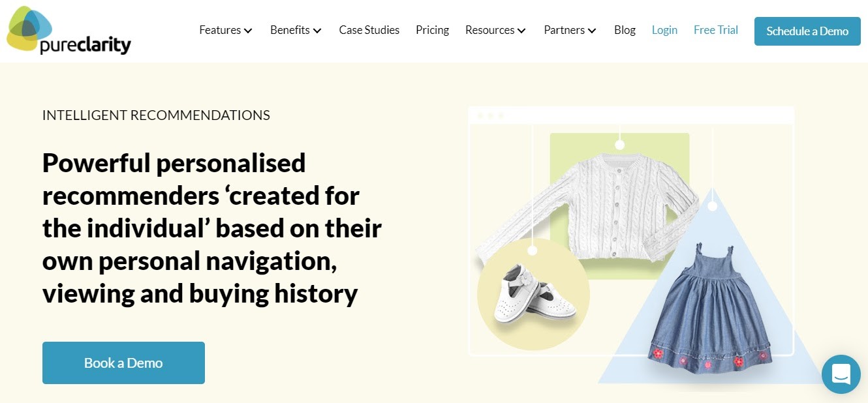
Task: Click the Features menu label
Action: [x=220, y=30]
